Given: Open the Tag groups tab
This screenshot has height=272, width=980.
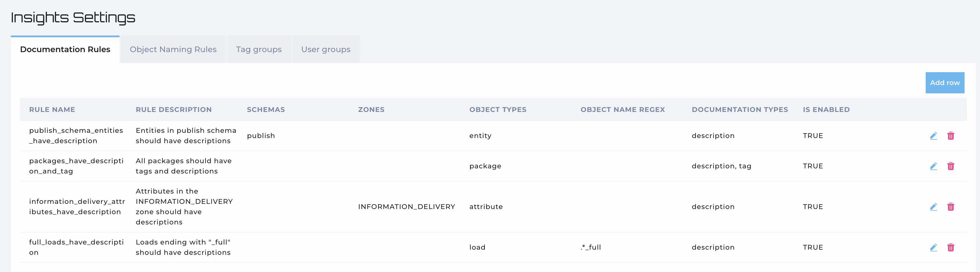Looking at the screenshot, I should pos(258,49).
